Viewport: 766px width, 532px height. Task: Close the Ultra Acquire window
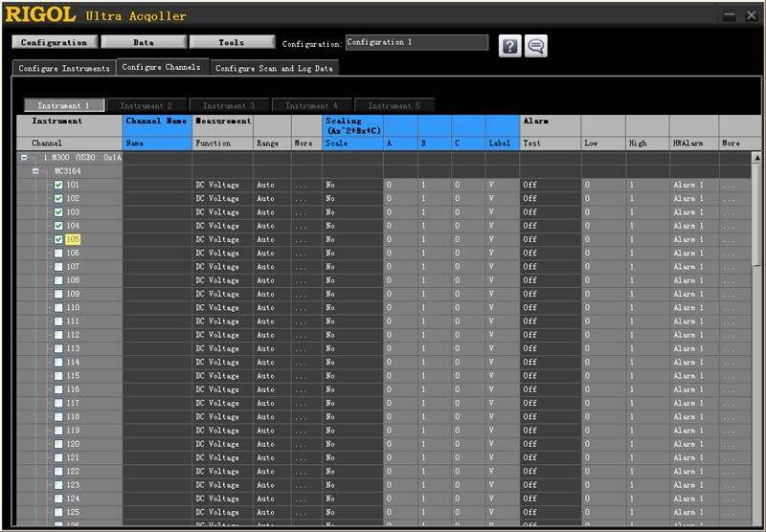click(x=750, y=15)
